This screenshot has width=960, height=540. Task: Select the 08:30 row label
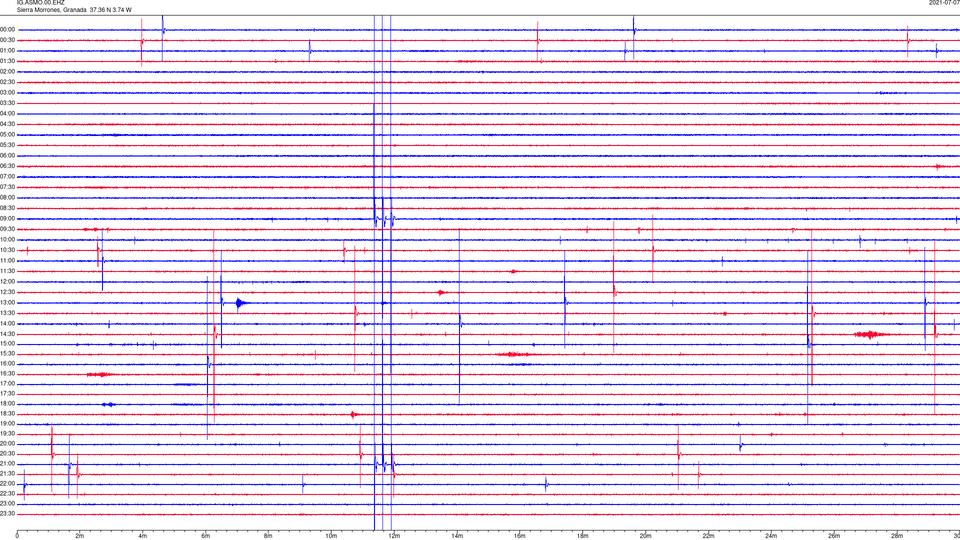pyautogui.click(x=8, y=208)
